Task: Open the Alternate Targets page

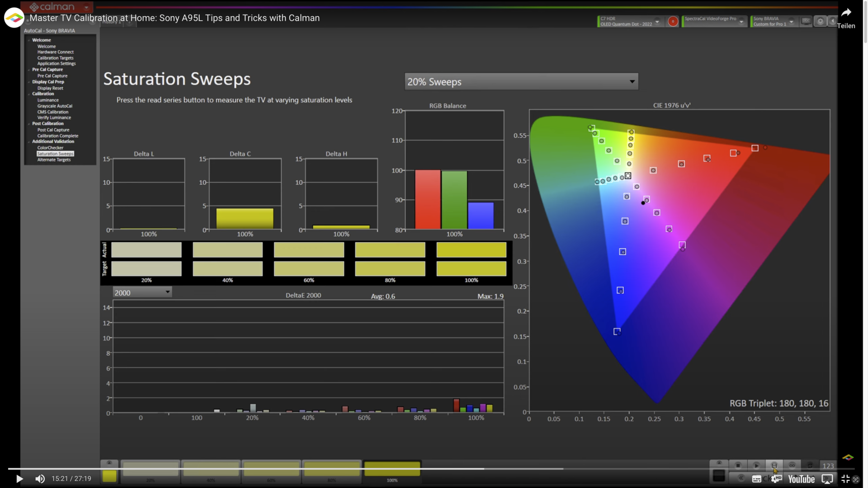Action: (x=54, y=160)
